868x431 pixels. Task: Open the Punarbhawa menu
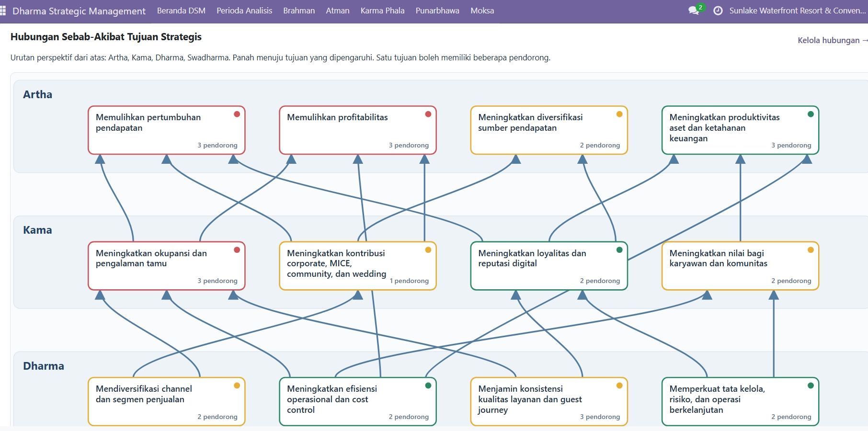[437, 11]
